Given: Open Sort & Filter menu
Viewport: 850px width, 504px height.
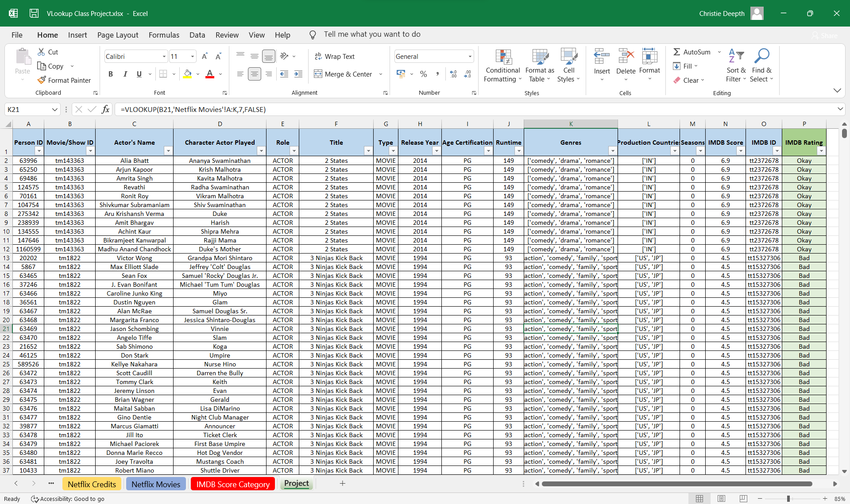Looking at the screenshot, I should [736, 66].
